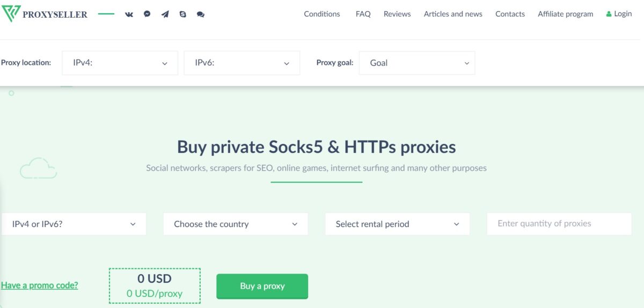Open the Skype contact icon
Image resolution: width=644 pixels, height=308 pixels.
(x=183, y=14)
